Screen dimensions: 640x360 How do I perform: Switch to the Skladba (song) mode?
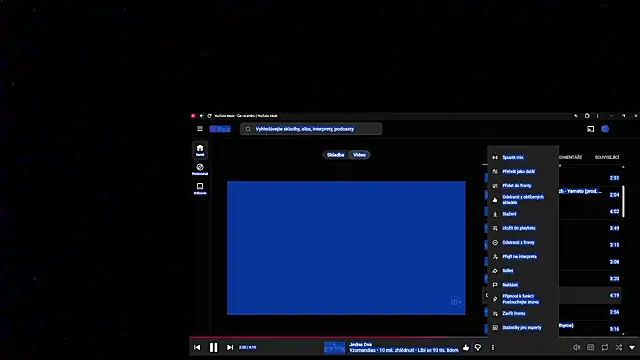[336, 155]
